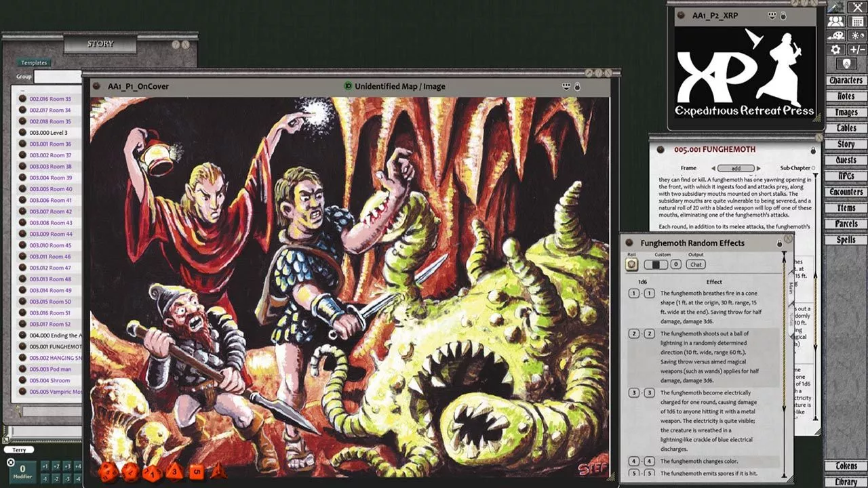Open the Library sidebar button
The image size is (868, 488).
point(846,482)
